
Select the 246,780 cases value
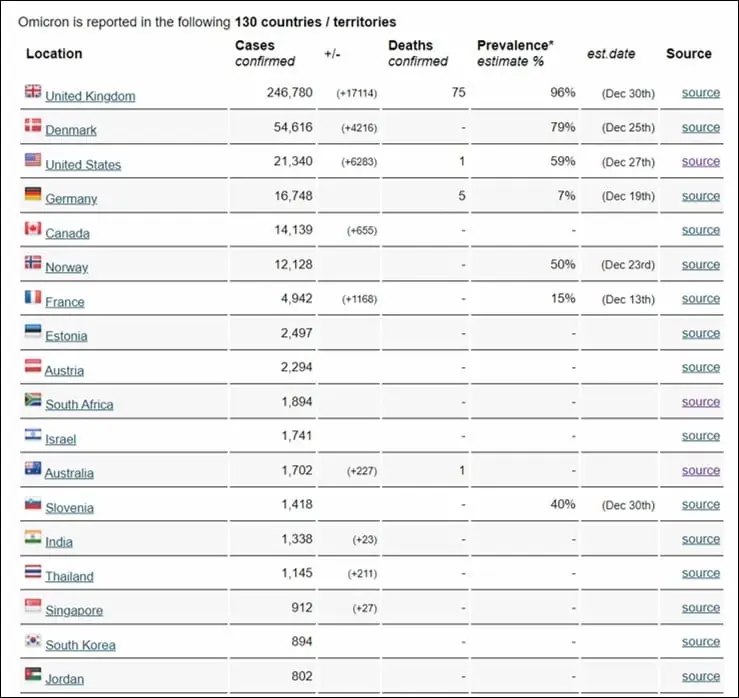click(289, 92)
